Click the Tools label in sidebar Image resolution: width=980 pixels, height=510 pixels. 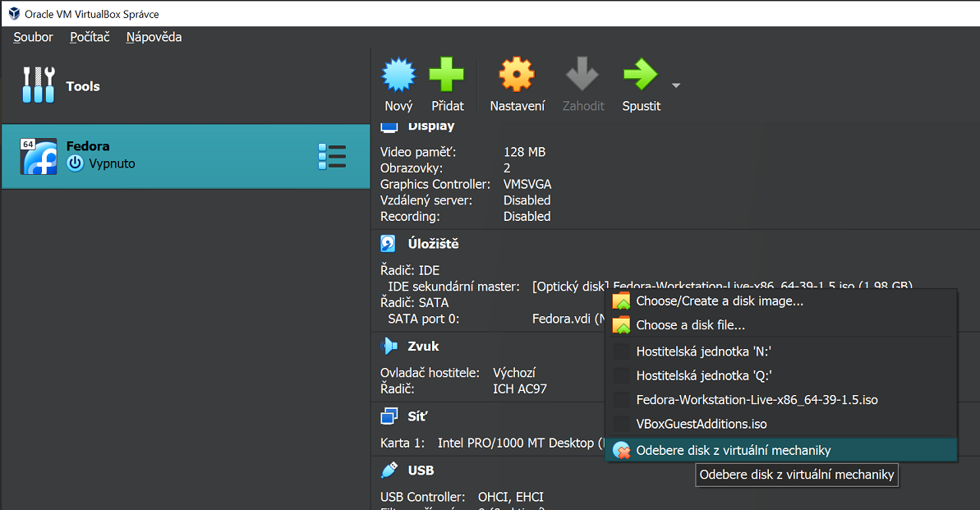pyautogui.click(x=83, y=86)
